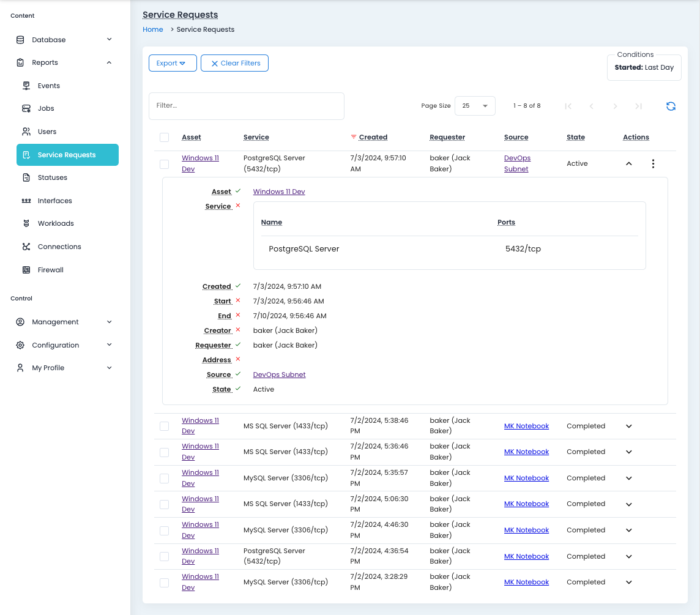
Task: Click the Workloads icon in the sidebar
Action: tap(26, 223)
